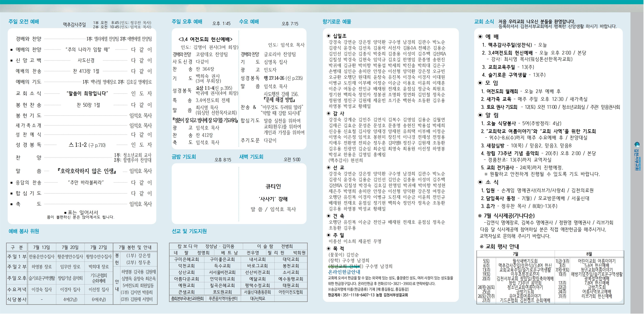
Task: Click the title '문제 해결 방법'
Action: (279, 100)
